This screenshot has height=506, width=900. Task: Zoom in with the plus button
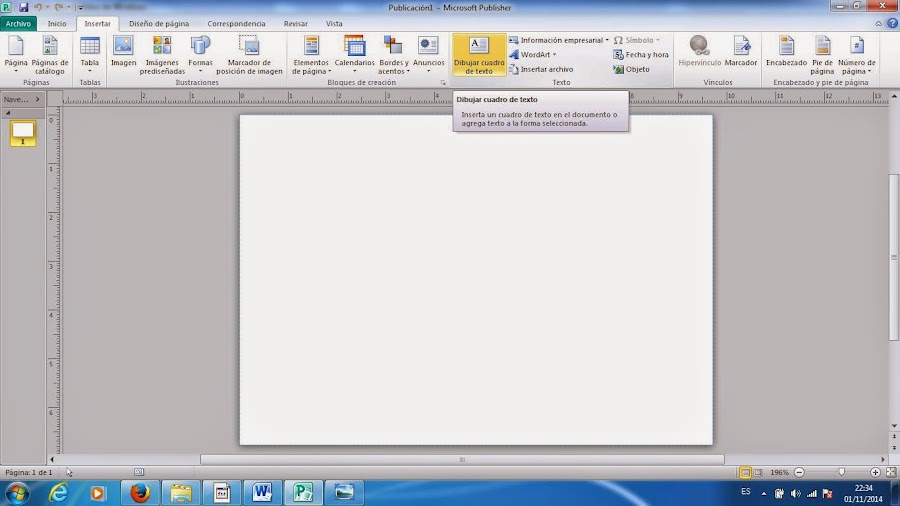click(x=875, y=472)
